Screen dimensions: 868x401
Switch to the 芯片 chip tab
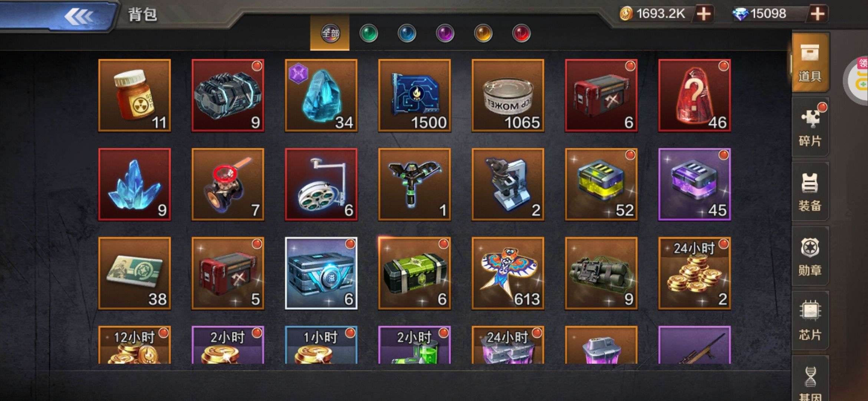point(810,321)
